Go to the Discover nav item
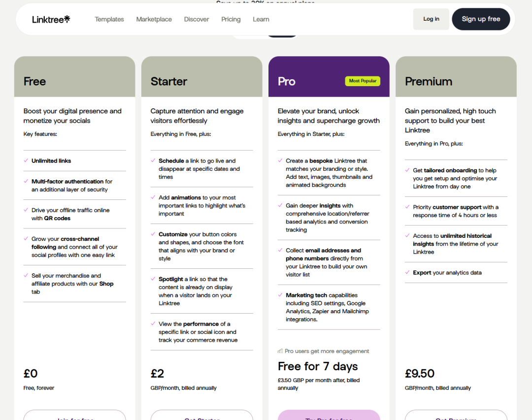The height and width of the screenshot is (420, 532). [x=197, y=19]
